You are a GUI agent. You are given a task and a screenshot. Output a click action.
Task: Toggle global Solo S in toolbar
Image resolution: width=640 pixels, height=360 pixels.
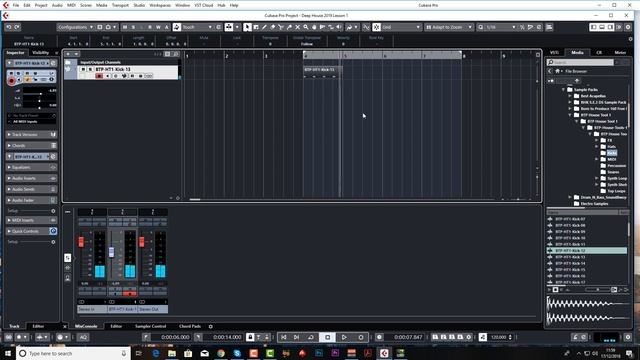133,27
